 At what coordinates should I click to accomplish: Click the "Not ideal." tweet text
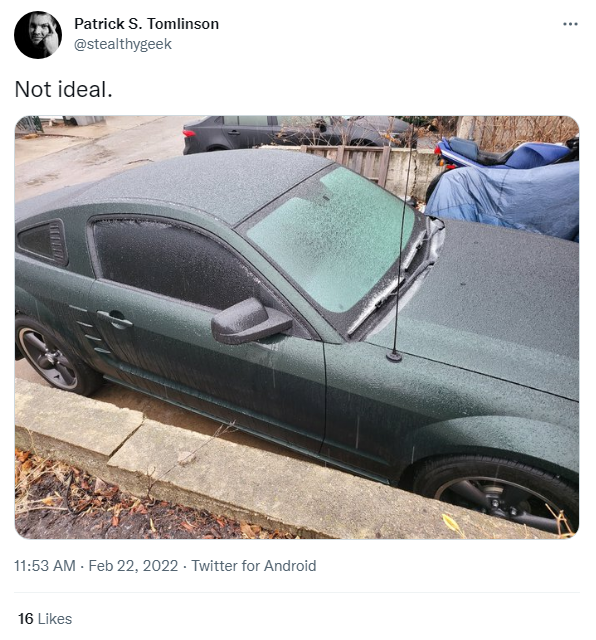click(63, 89)
